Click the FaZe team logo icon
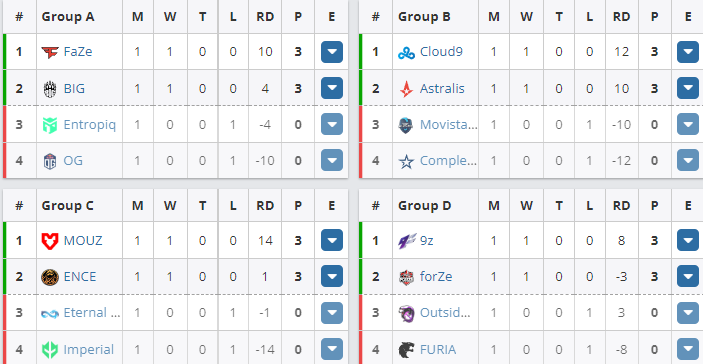The height and width of the screenshot is (364, 703). (x=50, y=52)
